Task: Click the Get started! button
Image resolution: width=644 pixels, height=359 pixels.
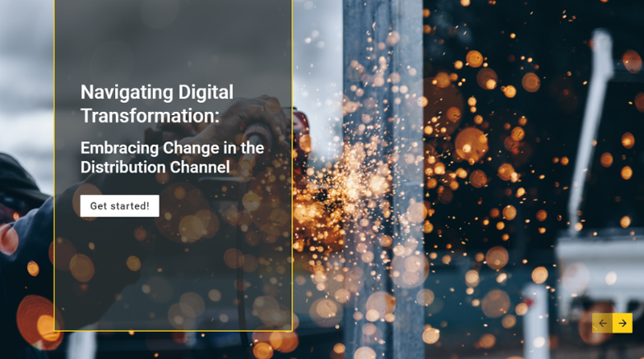Action: click(x=119, y=206)
